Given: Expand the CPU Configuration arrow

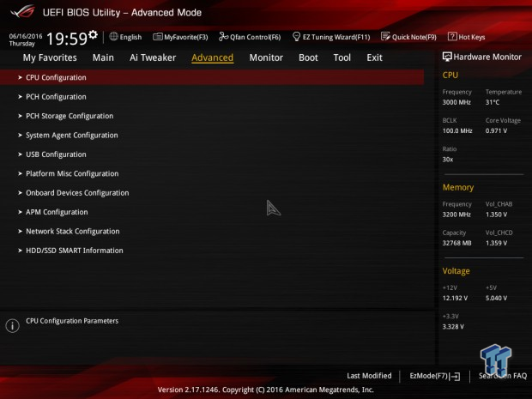Looking at the screenshot, I should tap(20, 78).
